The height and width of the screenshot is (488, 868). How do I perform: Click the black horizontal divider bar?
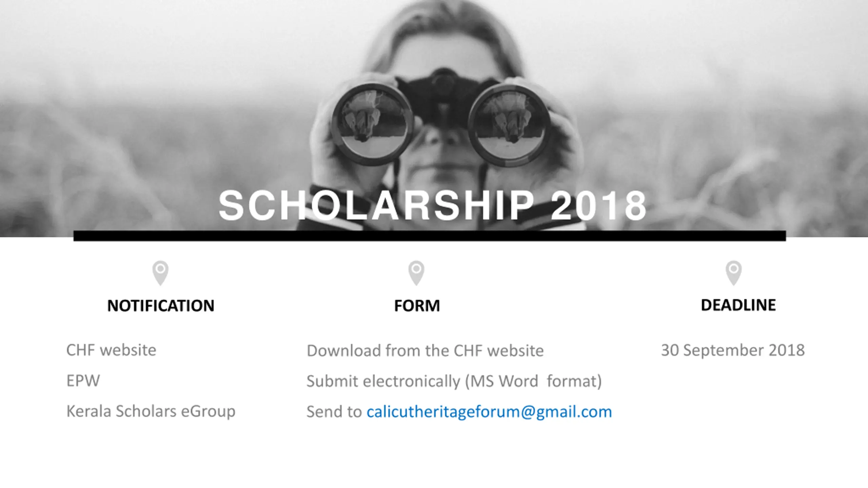point(430,236)
